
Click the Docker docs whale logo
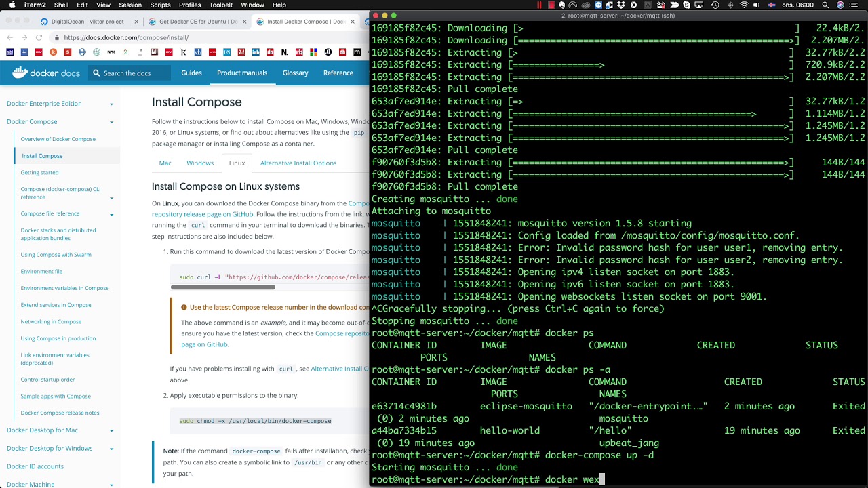[20, 73]
